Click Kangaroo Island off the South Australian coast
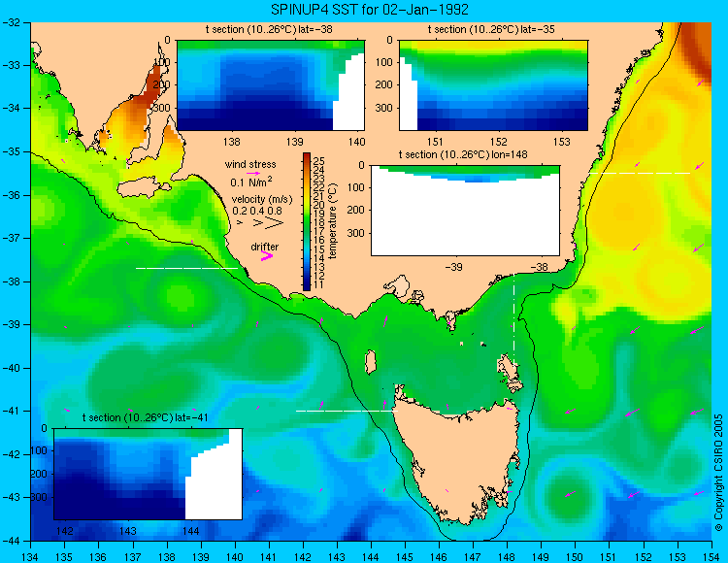Screen dimensions: 728x563 click(143, 189)
